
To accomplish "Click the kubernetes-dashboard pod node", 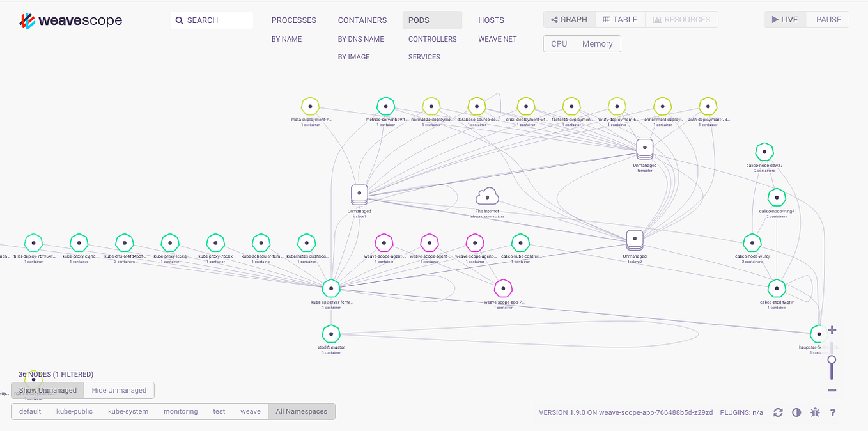I will pyautogui.click(x=307, y=243).
